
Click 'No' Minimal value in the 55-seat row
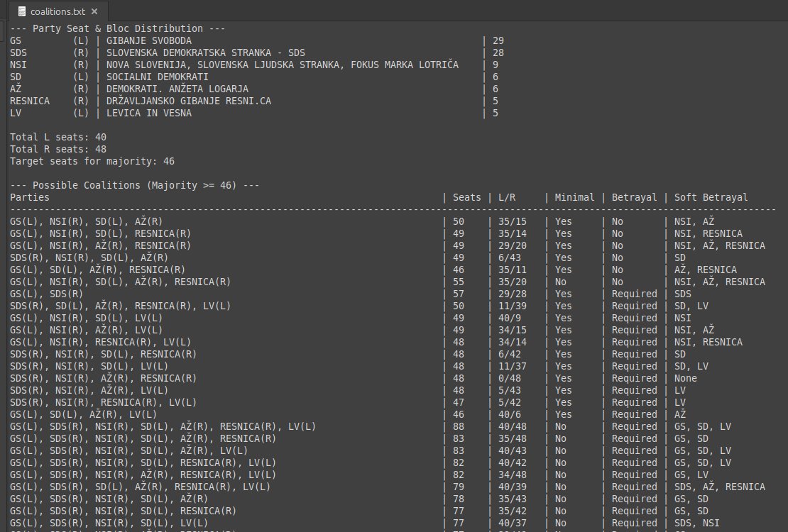click(560, 282)
